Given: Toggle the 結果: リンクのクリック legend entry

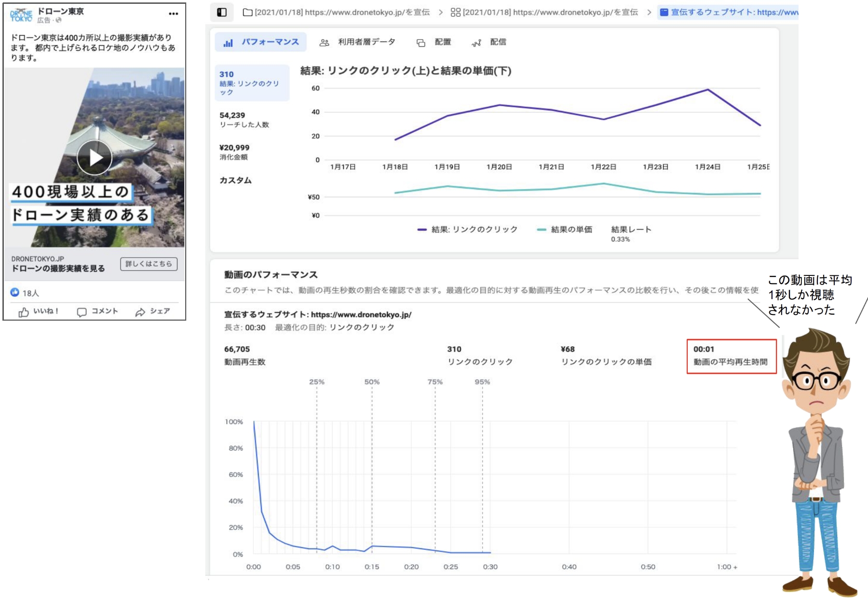Looking at the screenshot, I should (x=467, y=230).
